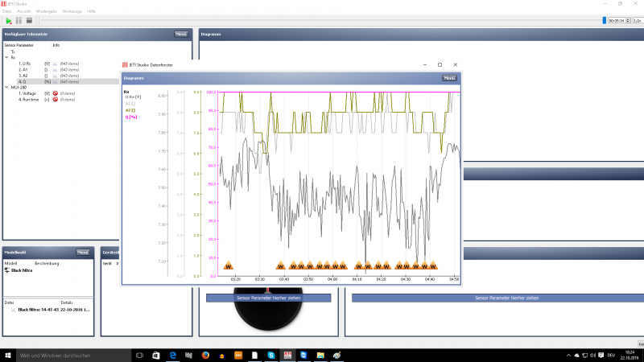Open the Datei menu

(x=7, y=11)
